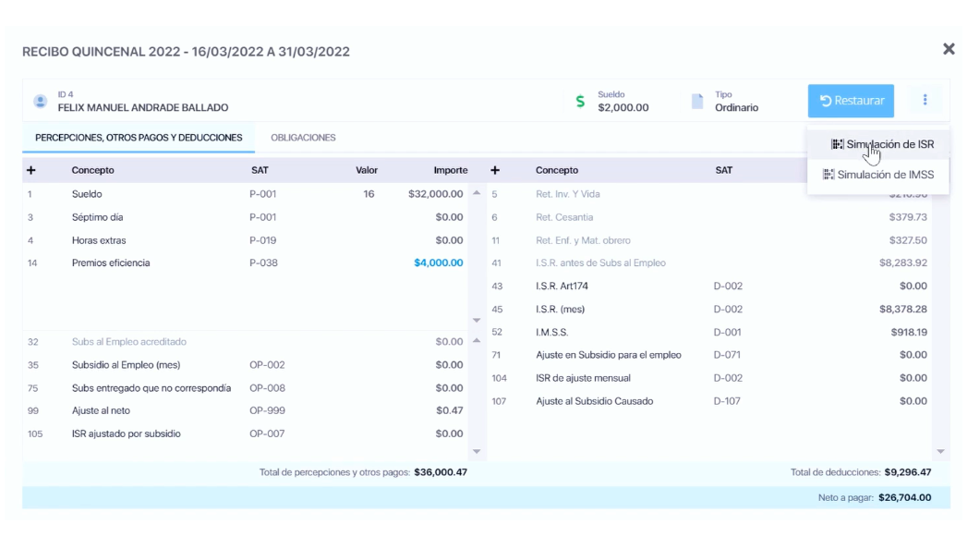Add a deduction with the right plus icon
This screenshot has width=980, height=537.
(494, 170)
